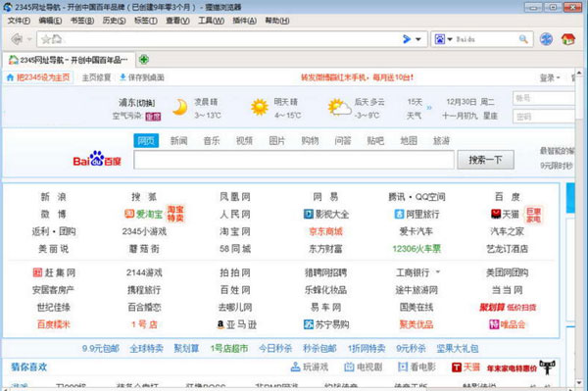Open the 文件(F) menu
Image resolution: width=588 pixels, height=391 pixels.
point(19,21)
